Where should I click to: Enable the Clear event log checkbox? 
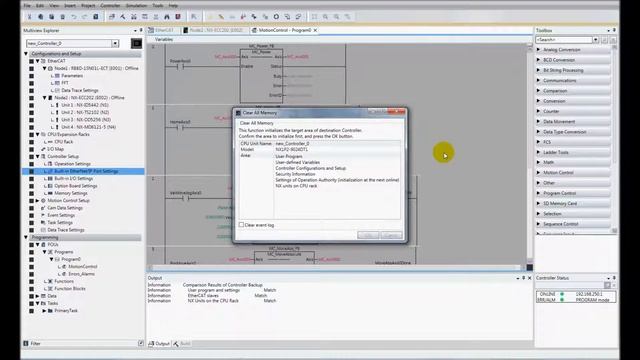click(241, 225)
